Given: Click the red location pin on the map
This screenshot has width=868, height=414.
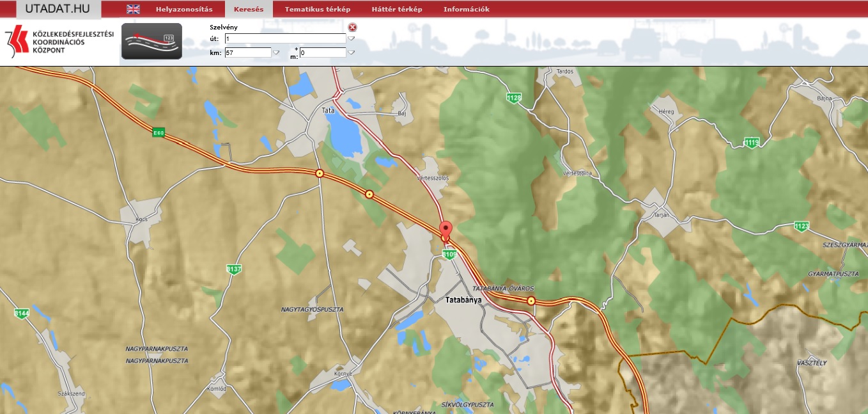Looking at the screenshot, I should [x=446, y=230].
